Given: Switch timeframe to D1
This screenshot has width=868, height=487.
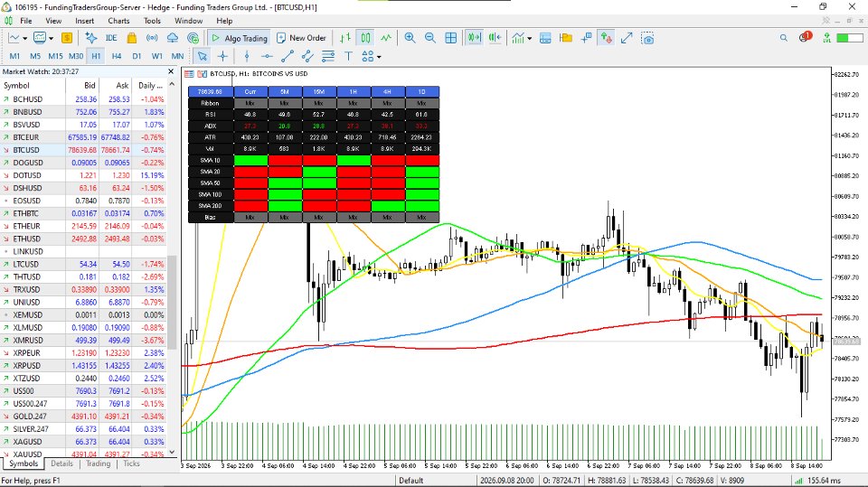Looking at the screenshot, I should coord(137,56).
